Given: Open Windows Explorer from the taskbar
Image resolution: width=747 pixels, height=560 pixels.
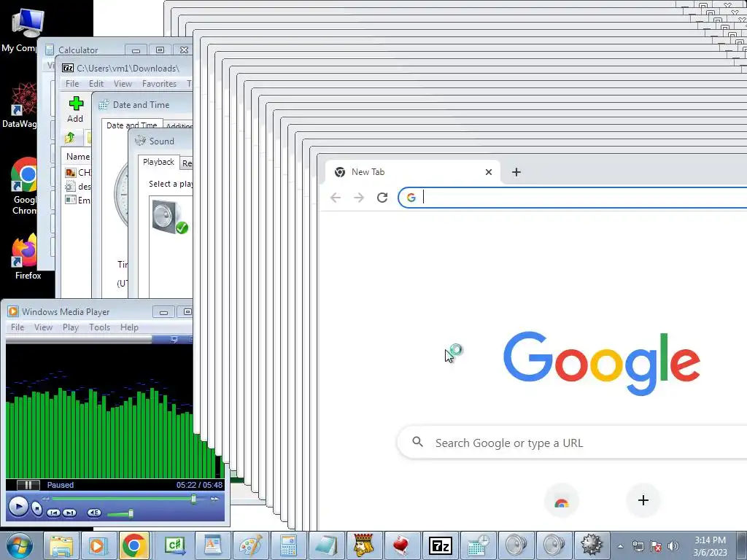Looking at the screenshot, I should 61,545.
